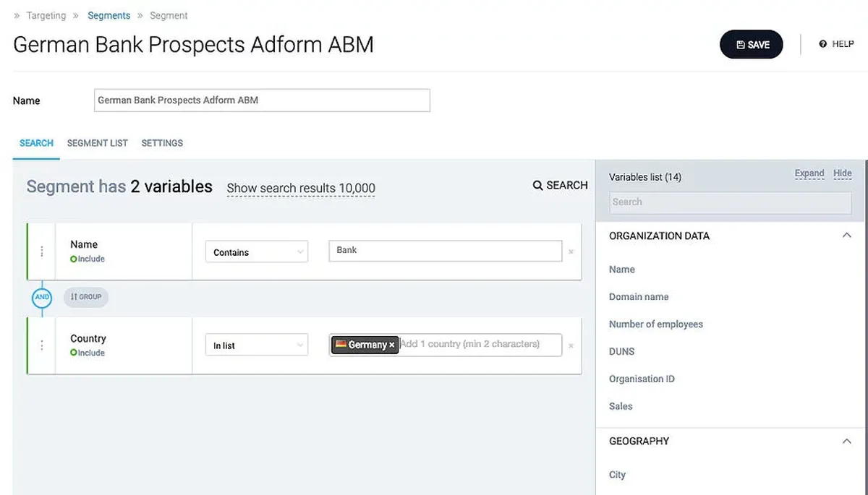Screen dimensions: 868x495
Task: Save the segment
Action: click(751, 45)
